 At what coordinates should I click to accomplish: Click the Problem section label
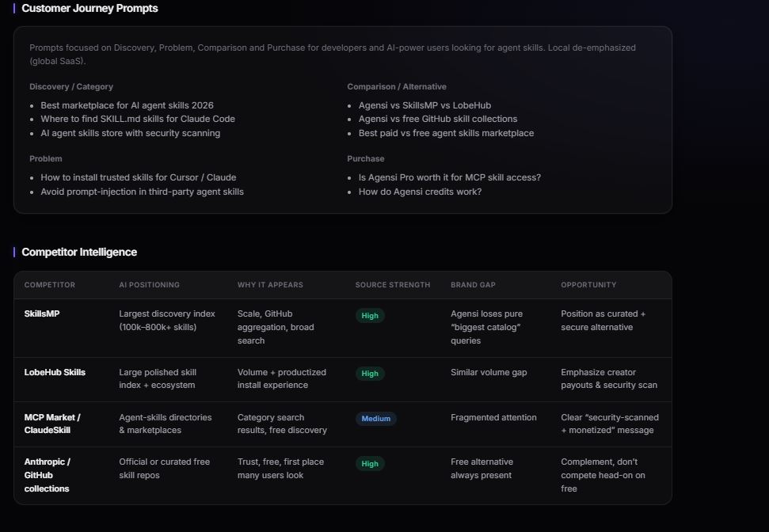[46, 159]
